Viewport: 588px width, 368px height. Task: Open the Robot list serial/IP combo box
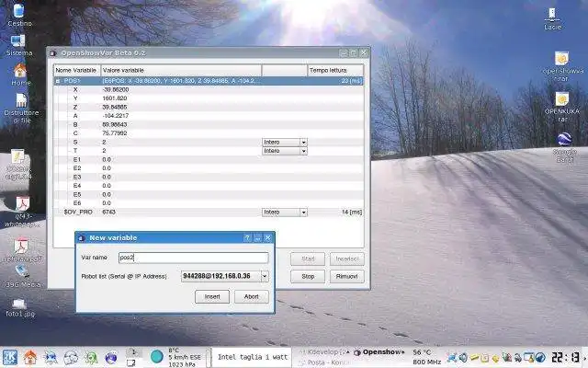(224, 276)
